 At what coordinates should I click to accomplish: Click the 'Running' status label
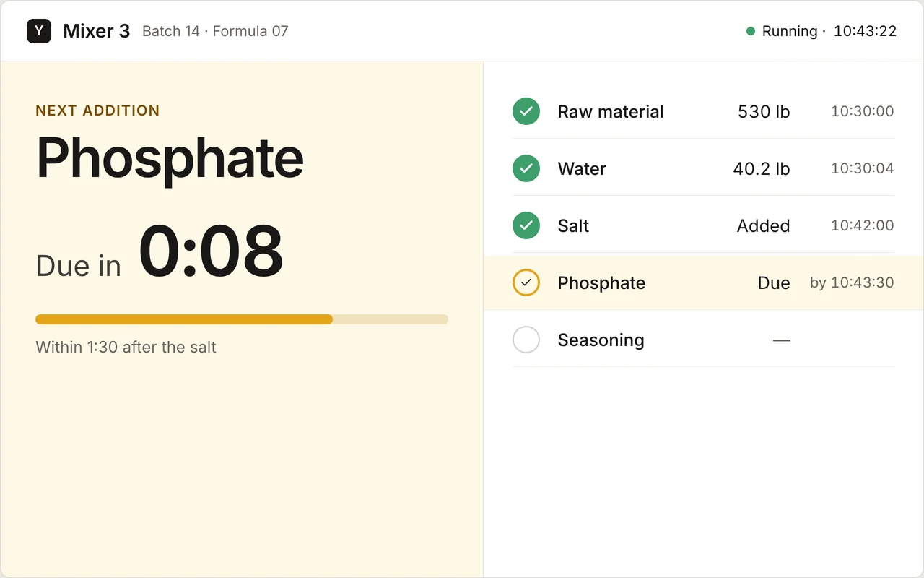point(790,31)
